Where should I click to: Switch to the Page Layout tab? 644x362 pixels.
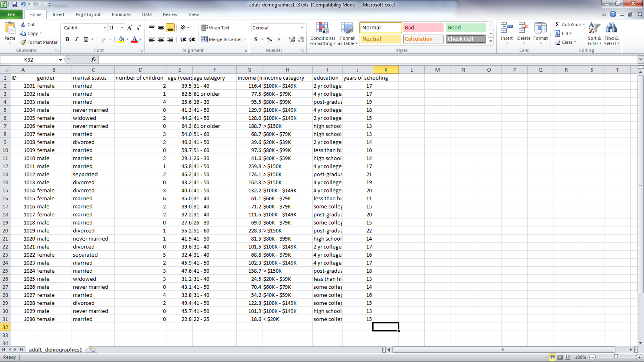pyautogui.click(x=88, y=14)
